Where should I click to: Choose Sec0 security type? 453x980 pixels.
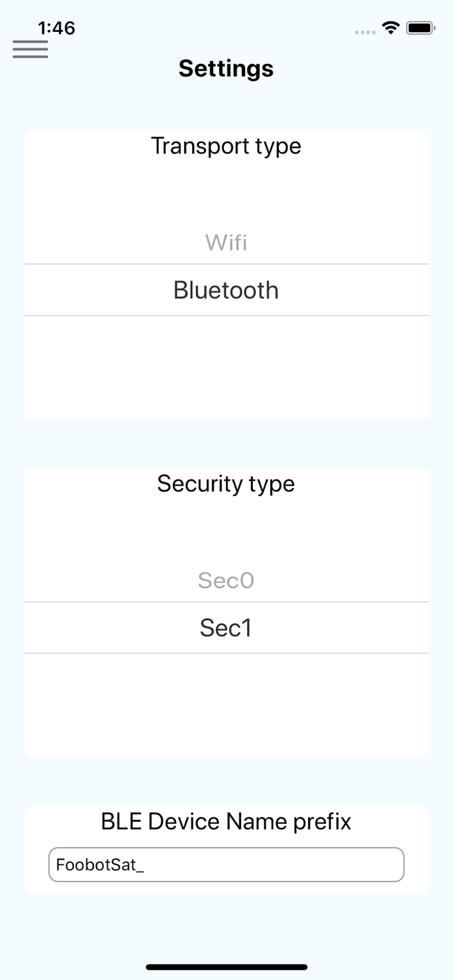[226, 580]
